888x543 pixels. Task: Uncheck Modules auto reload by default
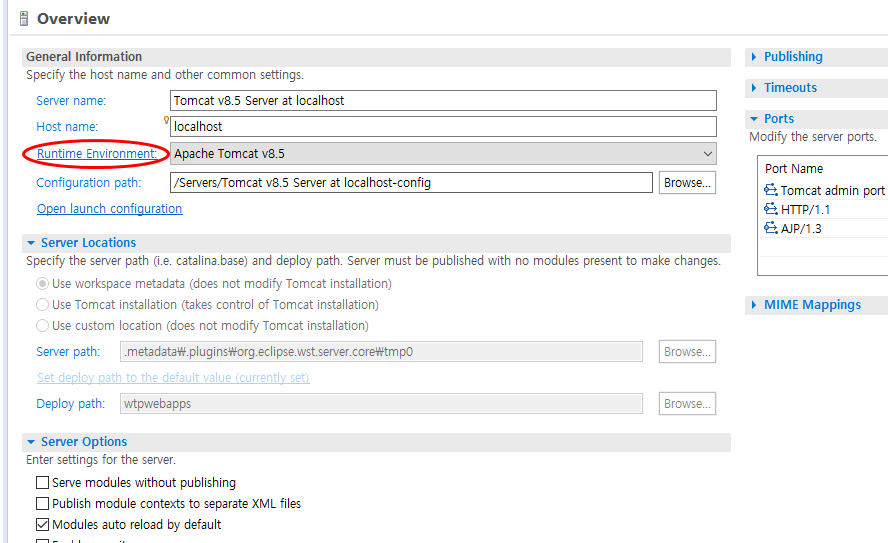pos(42,524)
